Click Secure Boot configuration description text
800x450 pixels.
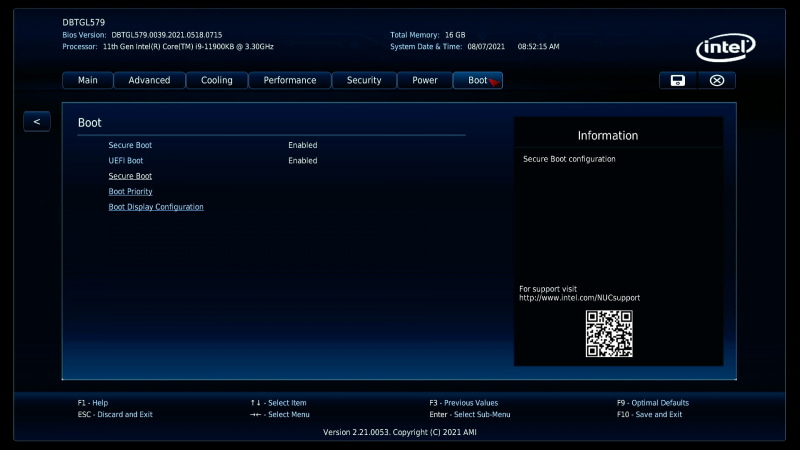point(569,159)
